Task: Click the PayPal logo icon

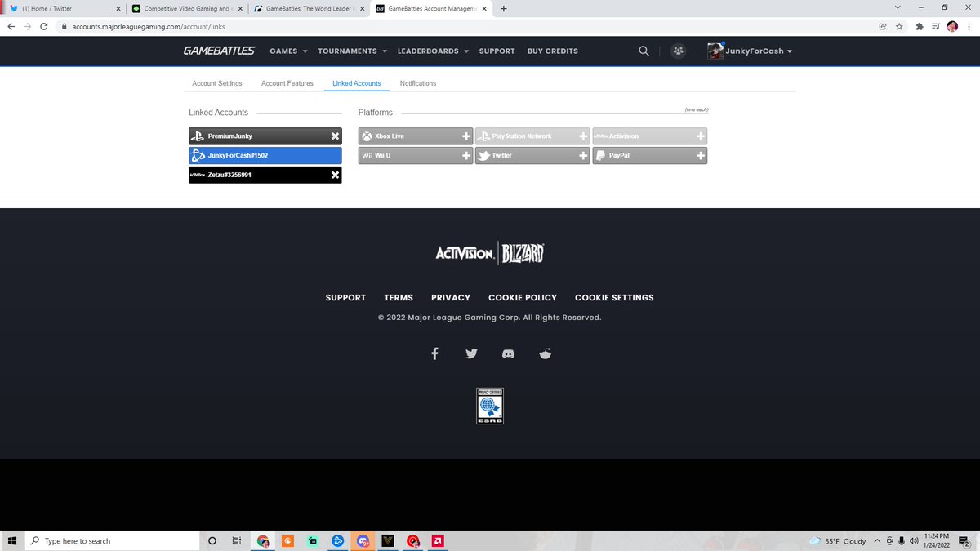Action: point(600,155)
